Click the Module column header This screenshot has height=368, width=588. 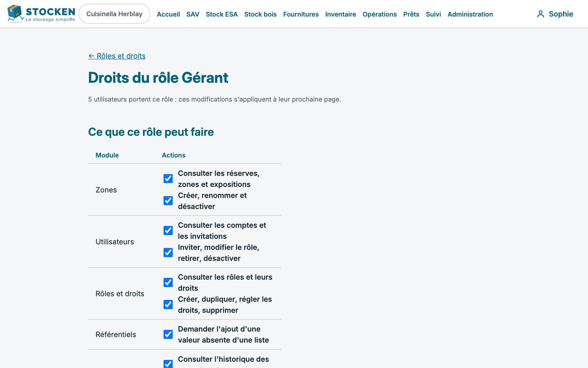[107, 155]
